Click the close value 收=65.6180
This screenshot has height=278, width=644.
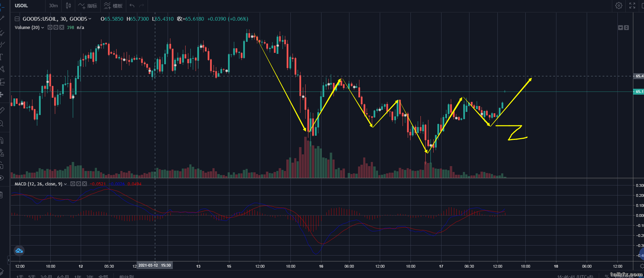(x=190, y=19)
